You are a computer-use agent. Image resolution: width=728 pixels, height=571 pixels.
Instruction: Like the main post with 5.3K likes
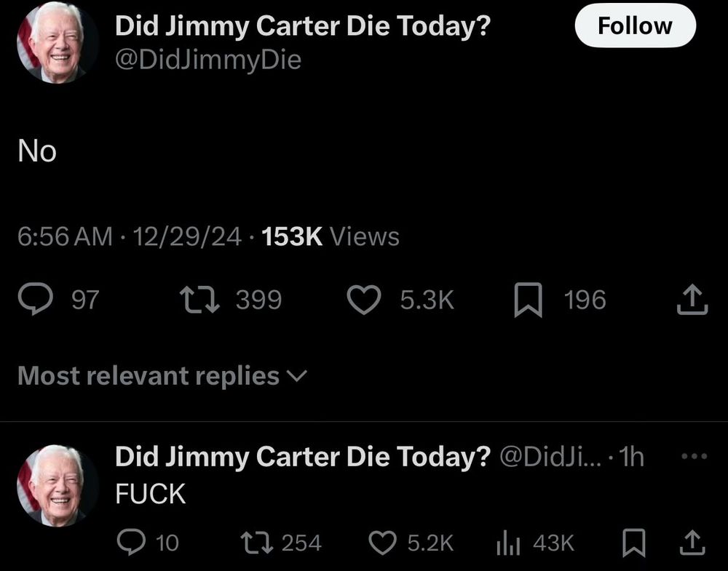[364, 300]
